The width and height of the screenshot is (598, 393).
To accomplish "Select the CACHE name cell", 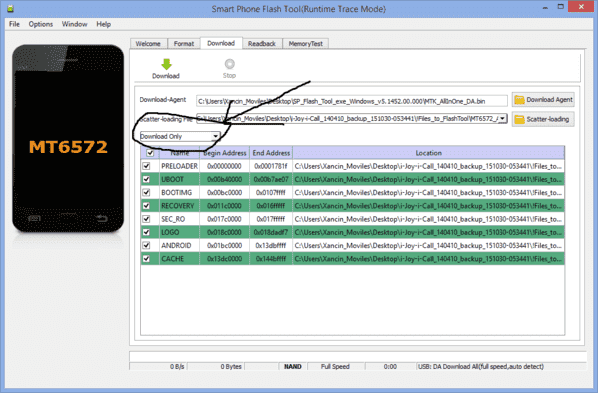I will [x=179, y=259].
